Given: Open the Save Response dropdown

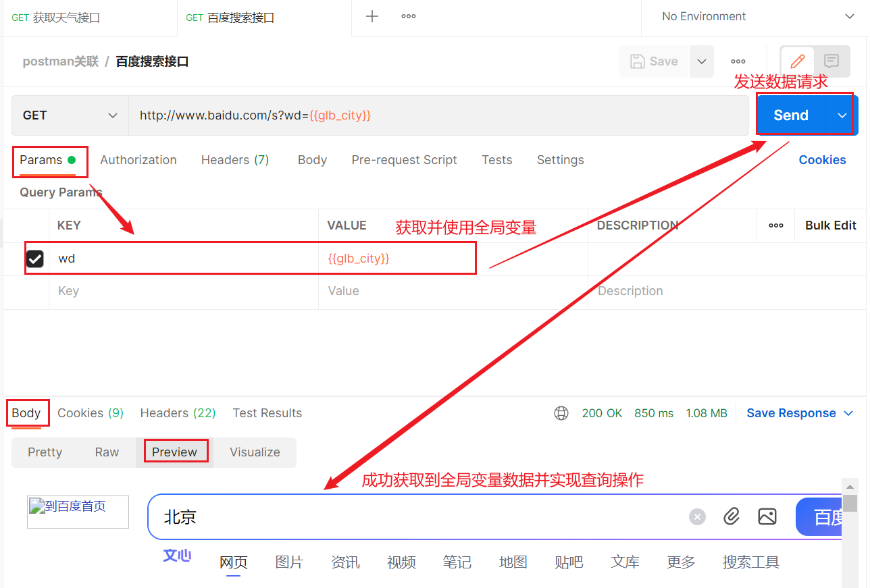Looking at the screenshot, I should pyautogui.click(x=800, y=413).
